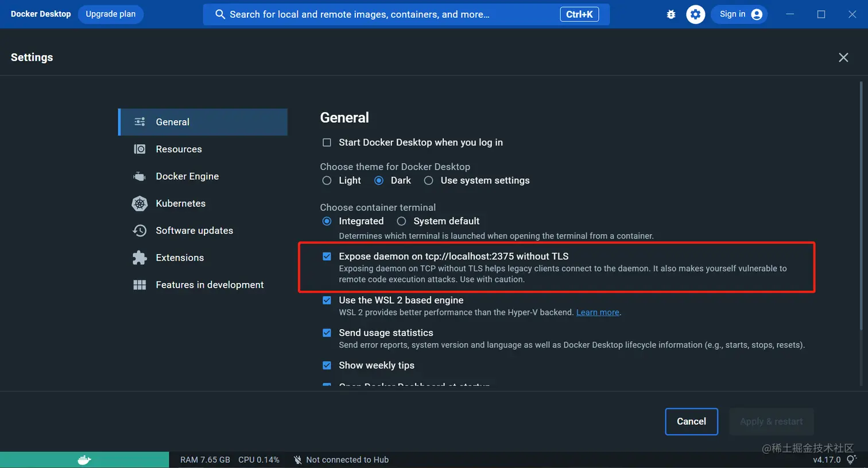Choose the Dark theme option

point(379,181)
